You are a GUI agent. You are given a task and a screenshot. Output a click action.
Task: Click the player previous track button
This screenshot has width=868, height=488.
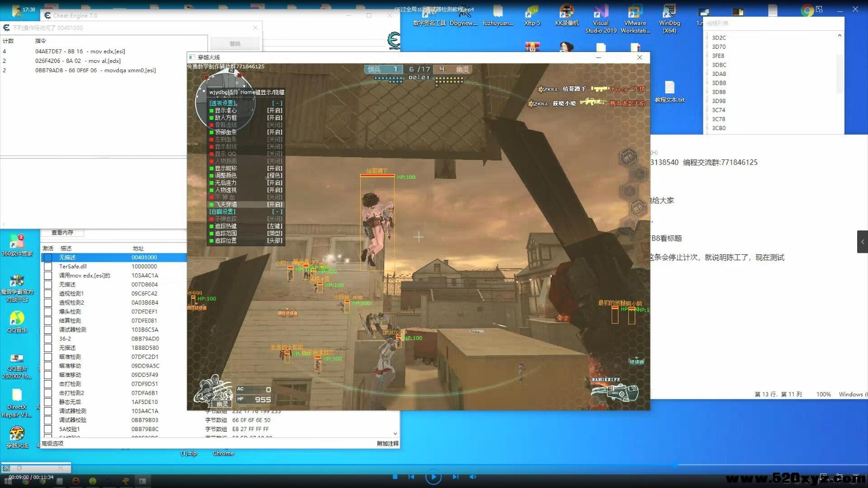tap(411, 477)
